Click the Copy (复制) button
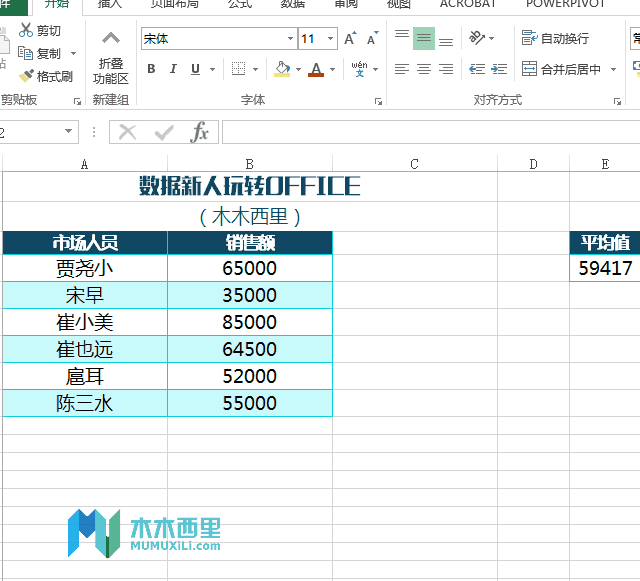Image resolution: width=640 pixels, height=581 pixels. (40, 53)
